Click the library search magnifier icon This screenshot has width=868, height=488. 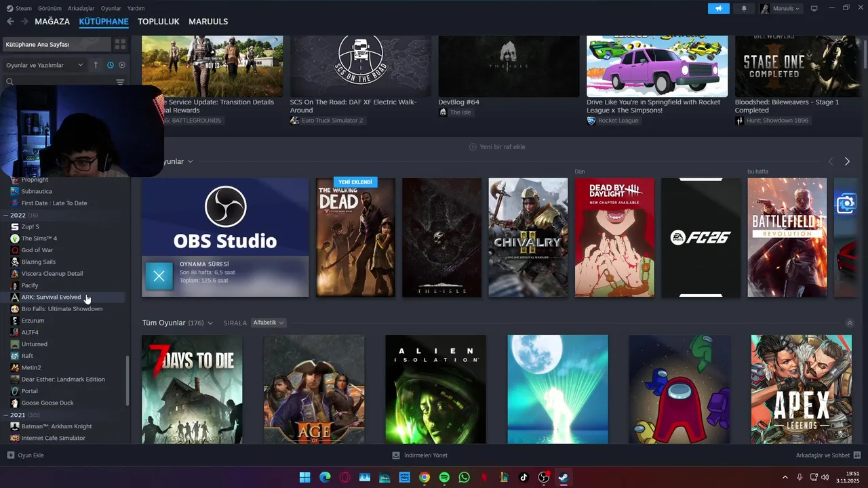9,82
